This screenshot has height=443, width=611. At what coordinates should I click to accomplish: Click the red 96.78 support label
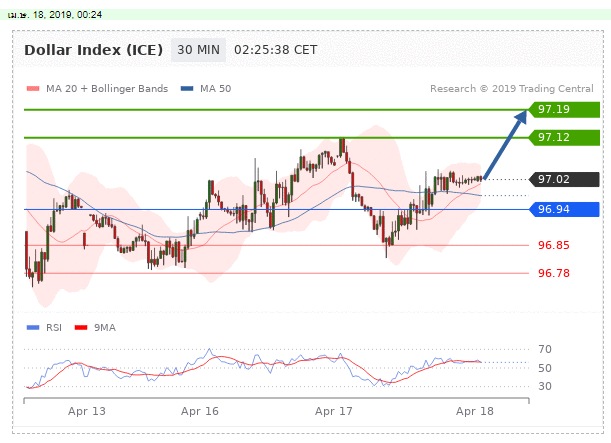[x=554, y=273]
